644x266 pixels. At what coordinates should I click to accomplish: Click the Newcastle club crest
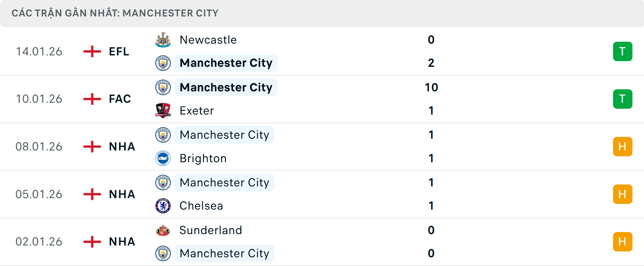coord(163,40)
